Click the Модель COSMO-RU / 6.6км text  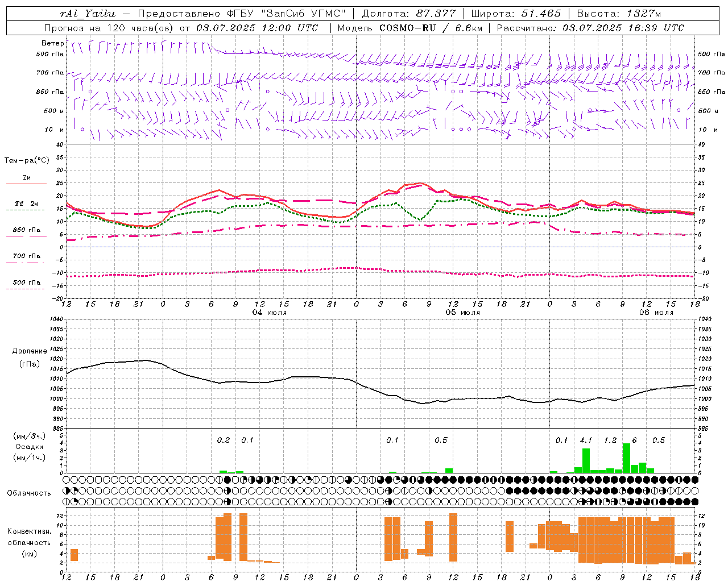[409, 28]
